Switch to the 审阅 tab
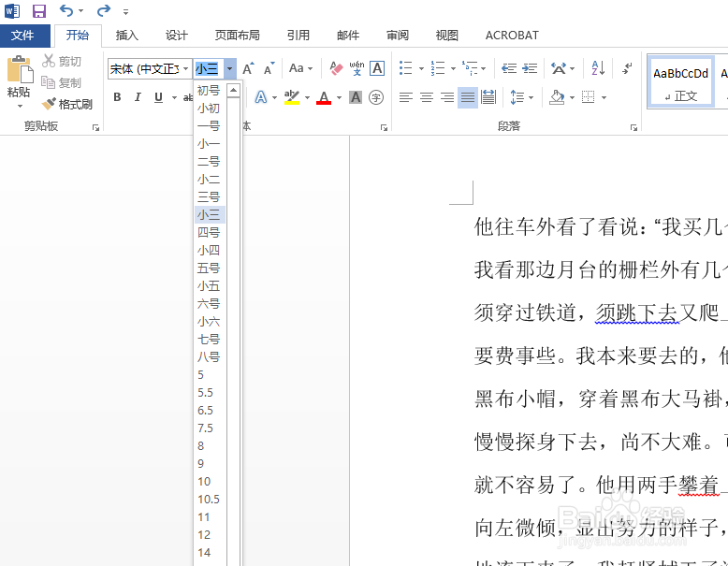The width and height of the screenshot is (728, 566). point(398,36)
